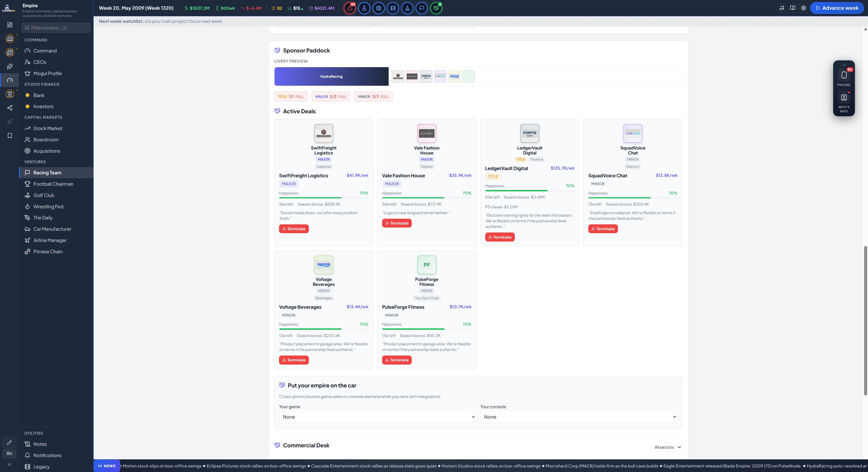Click the Advance week button
The height and width of the screenshot is (472, 868).
[837, 8]
